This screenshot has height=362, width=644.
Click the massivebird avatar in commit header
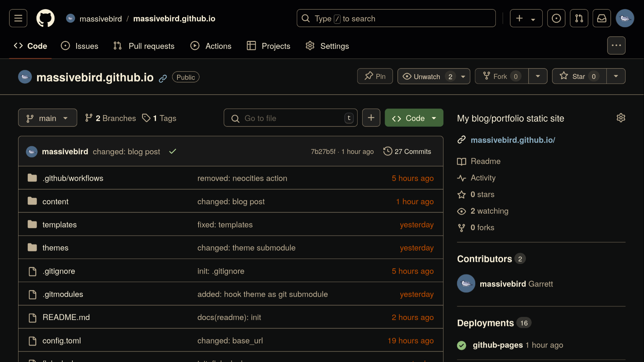pyautogui.click(x=32, y=152)
